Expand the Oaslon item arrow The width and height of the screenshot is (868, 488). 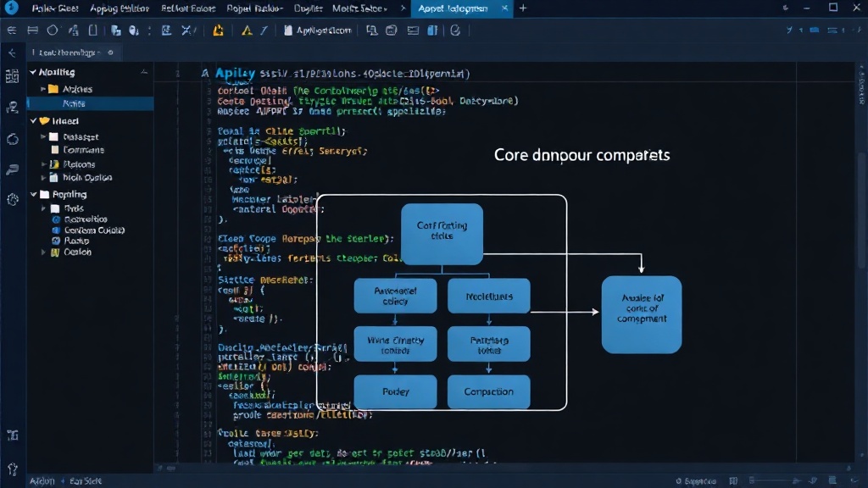point(43,252)
